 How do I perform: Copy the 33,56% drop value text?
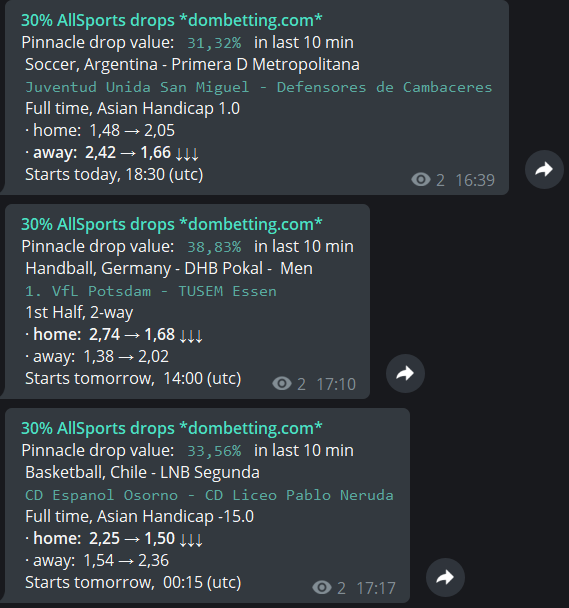click(214, 451)
